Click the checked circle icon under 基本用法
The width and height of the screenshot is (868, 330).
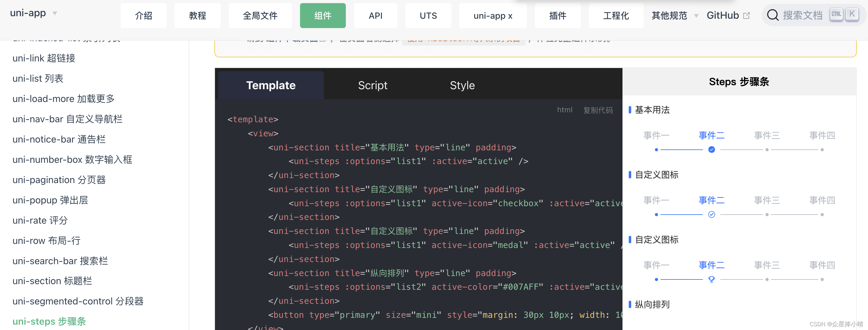click(x=711, y=149)
